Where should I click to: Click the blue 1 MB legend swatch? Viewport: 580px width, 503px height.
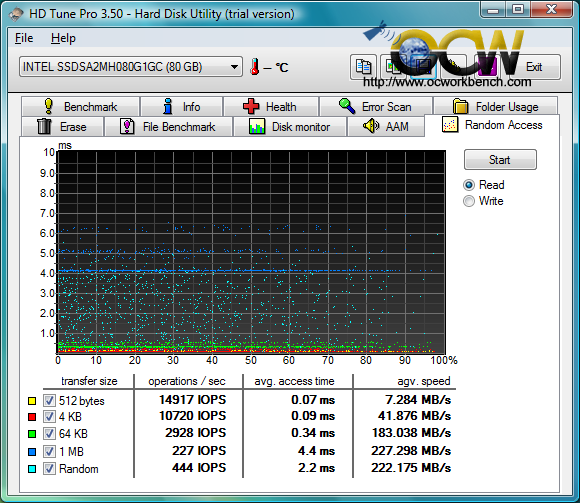point(32,452)
